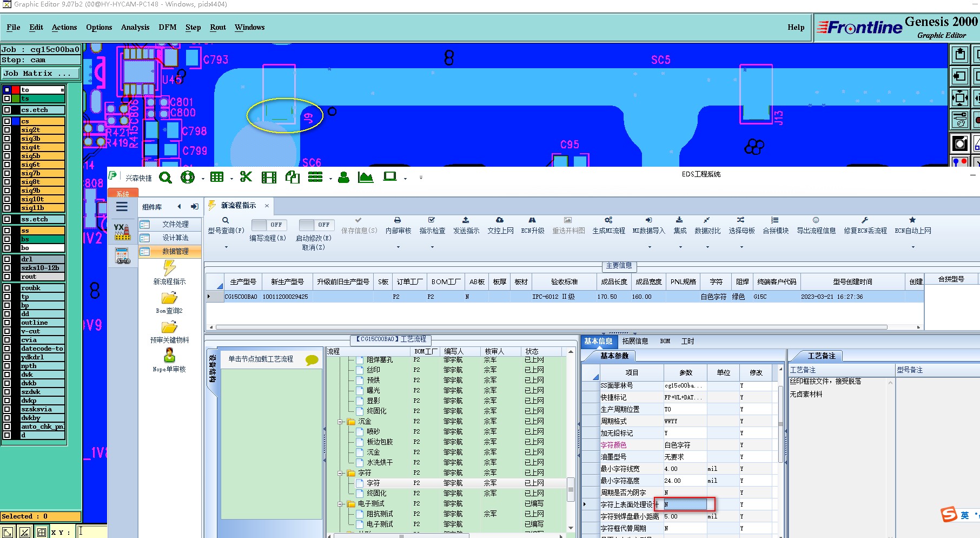Click the calculator sidebar icon
This screenshot has width=980, height=538.
pos(123,255)
